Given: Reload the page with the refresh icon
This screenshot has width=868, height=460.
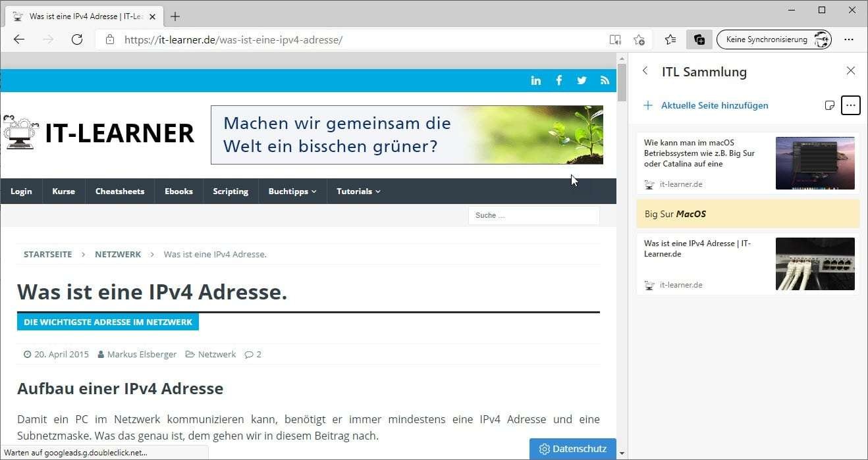Looking at the screenshot, I should pyautogui.click(x=77, y=39).
